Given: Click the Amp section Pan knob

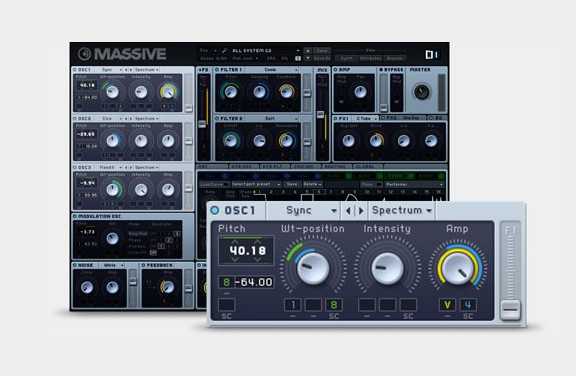Looking at the screenshot, I should [x=360, y=92].
